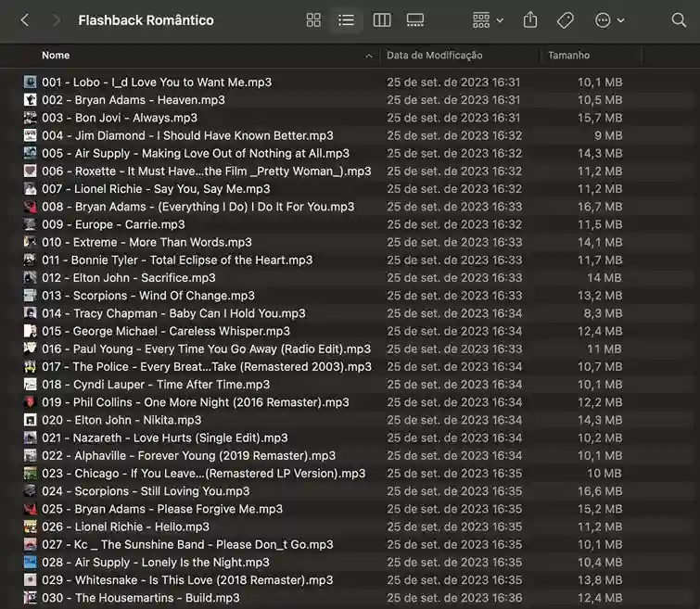Open the more actions ellipsis menu

point(609,20)
